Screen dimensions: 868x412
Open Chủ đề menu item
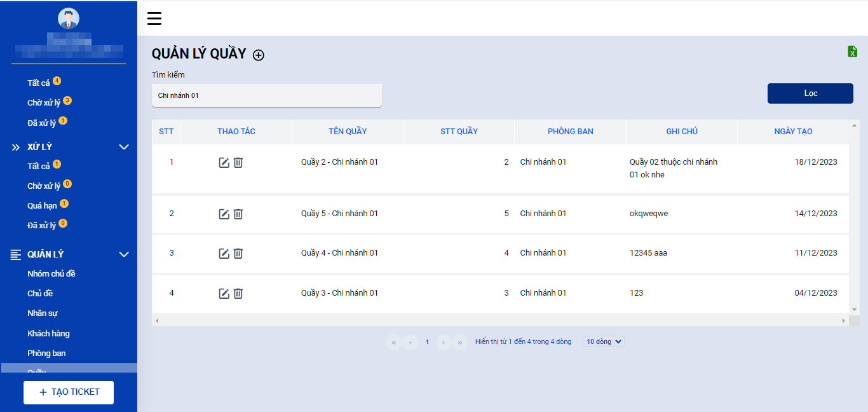[40, 293]
